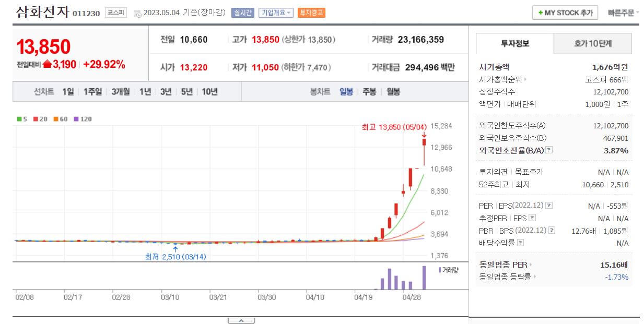644x324 pixels.
Task: Open the 빠른주문 quick order dropdown
Action: 624,13
